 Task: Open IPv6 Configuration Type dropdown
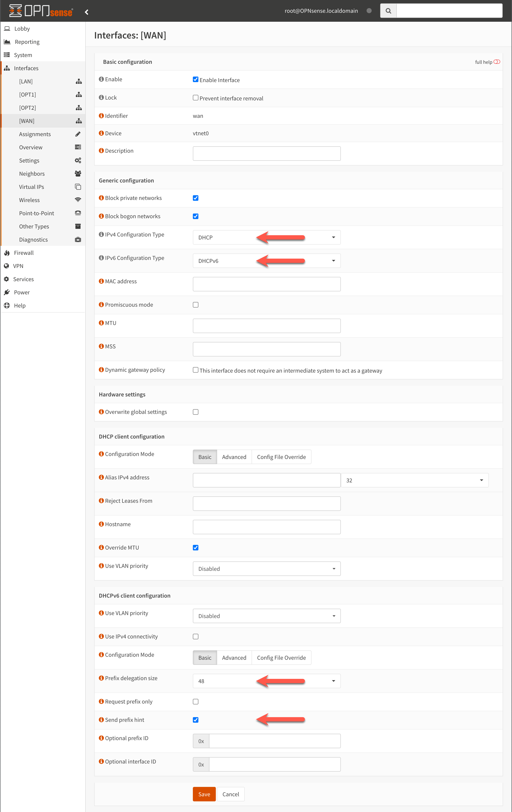tap(267, 261)
